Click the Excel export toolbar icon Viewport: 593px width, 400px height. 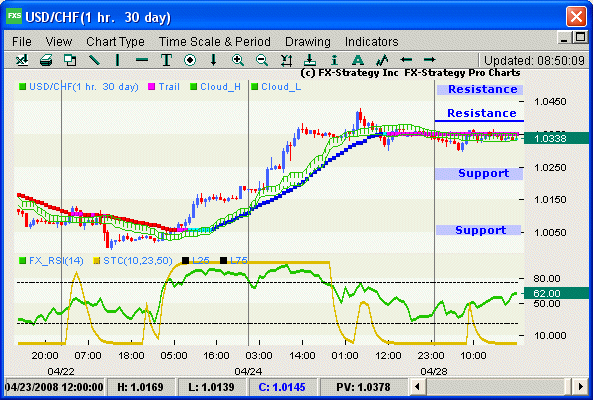(22, 60)
